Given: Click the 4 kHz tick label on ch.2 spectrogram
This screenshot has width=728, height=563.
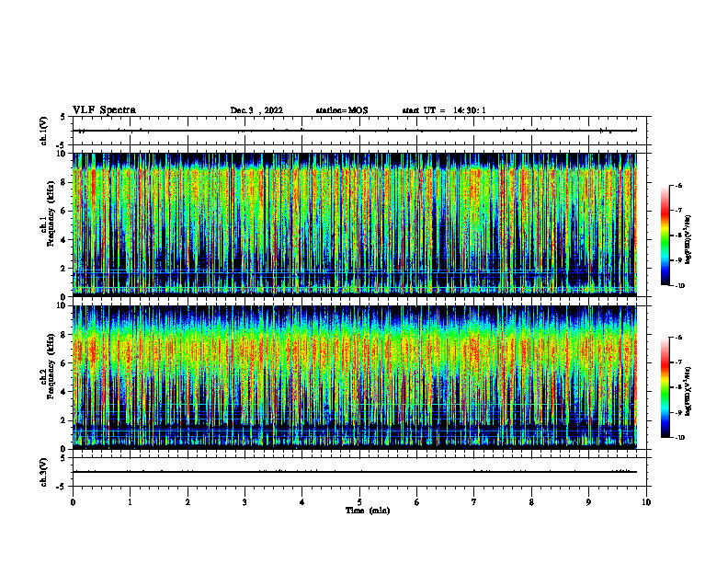Looking at the screenshot, I should pos(64,392).
